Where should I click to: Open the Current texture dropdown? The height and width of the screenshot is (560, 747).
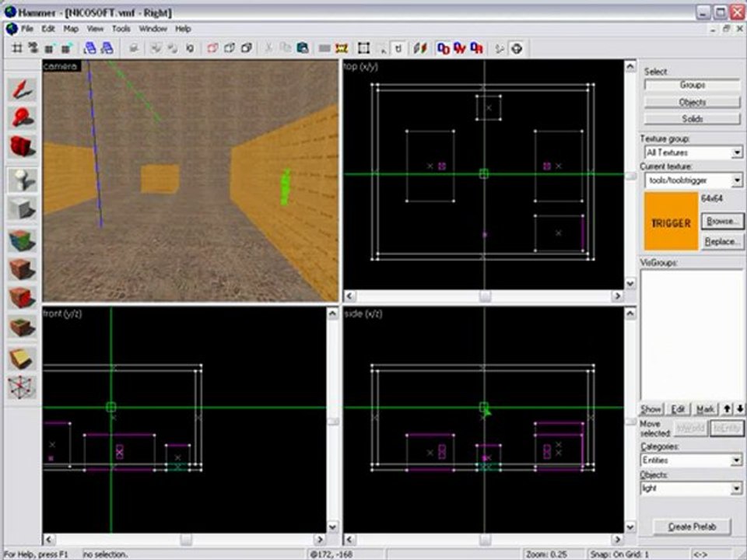pos(736,180)
